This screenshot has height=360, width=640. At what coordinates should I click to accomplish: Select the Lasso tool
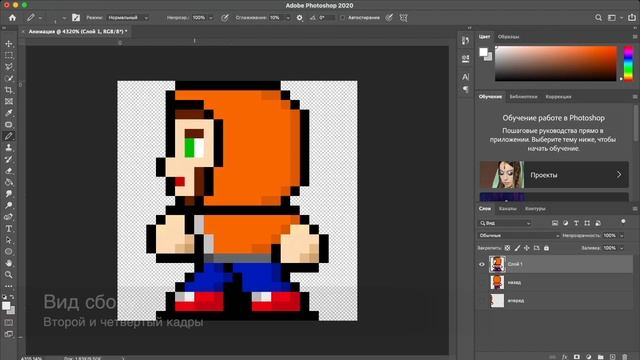tap(9, 67)
